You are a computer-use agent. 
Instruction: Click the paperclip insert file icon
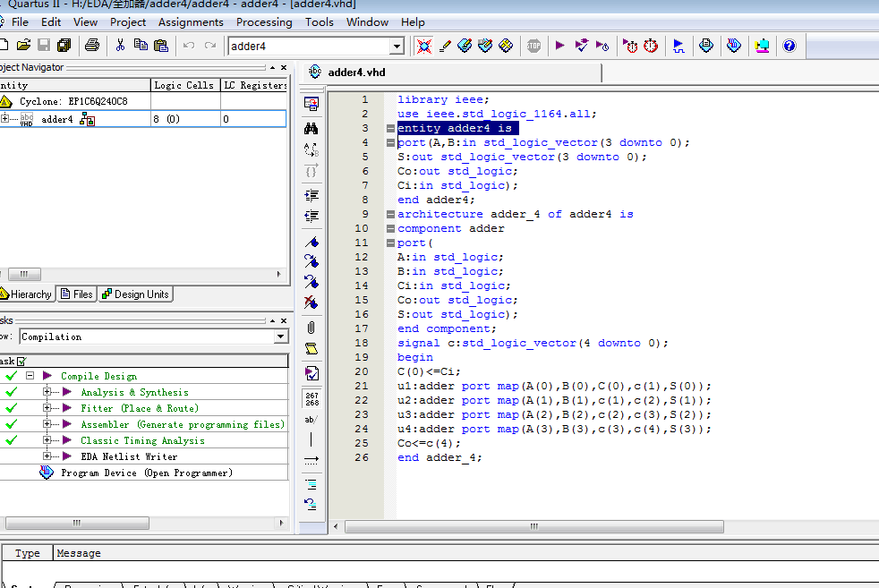(x=311, y=328)
